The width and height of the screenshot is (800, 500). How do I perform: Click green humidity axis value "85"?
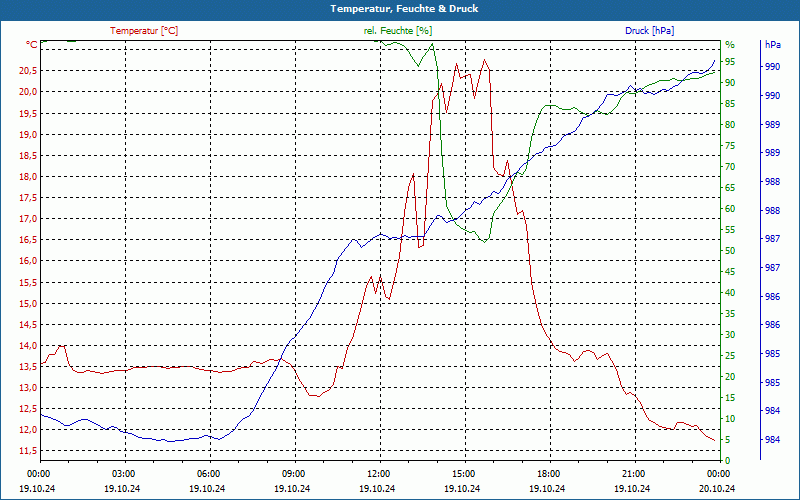point(730,104)
